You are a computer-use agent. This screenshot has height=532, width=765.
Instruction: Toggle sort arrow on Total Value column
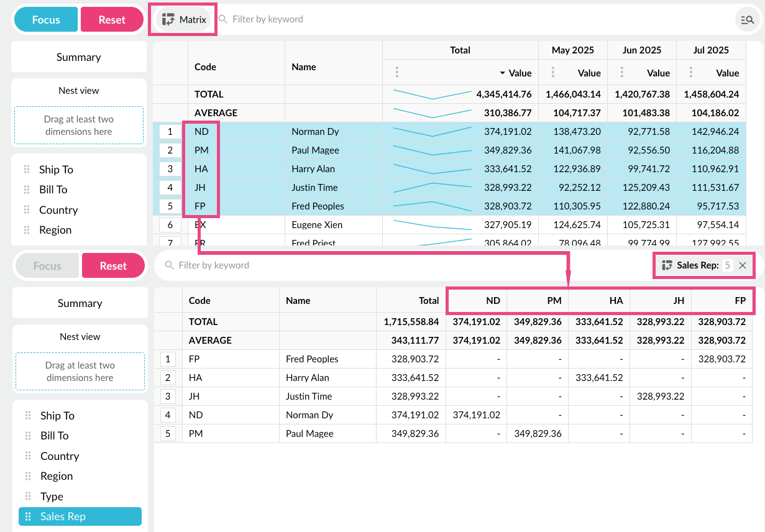pyautogui.click(x=502, y=73)
